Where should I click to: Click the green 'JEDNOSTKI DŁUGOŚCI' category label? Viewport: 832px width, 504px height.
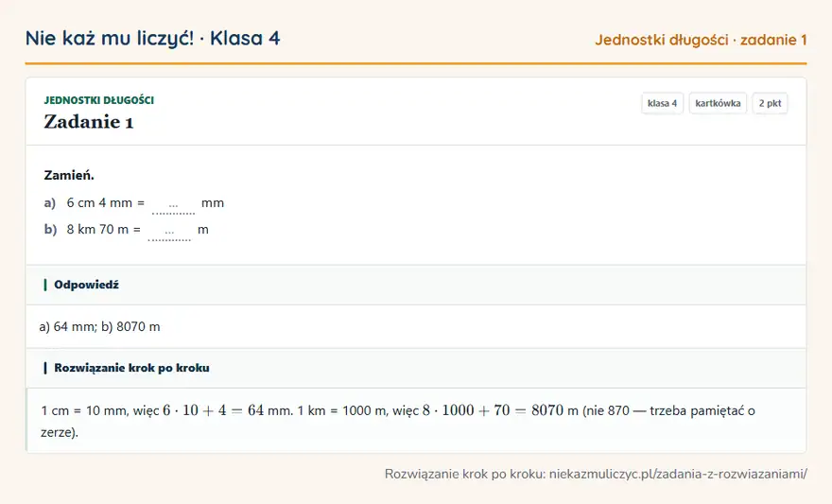click(x=98, y=100)
